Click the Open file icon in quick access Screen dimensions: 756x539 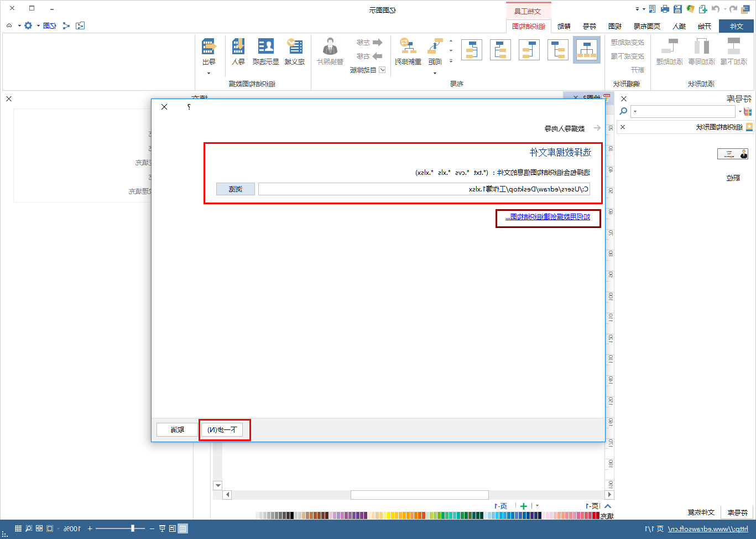click(690, 9)
